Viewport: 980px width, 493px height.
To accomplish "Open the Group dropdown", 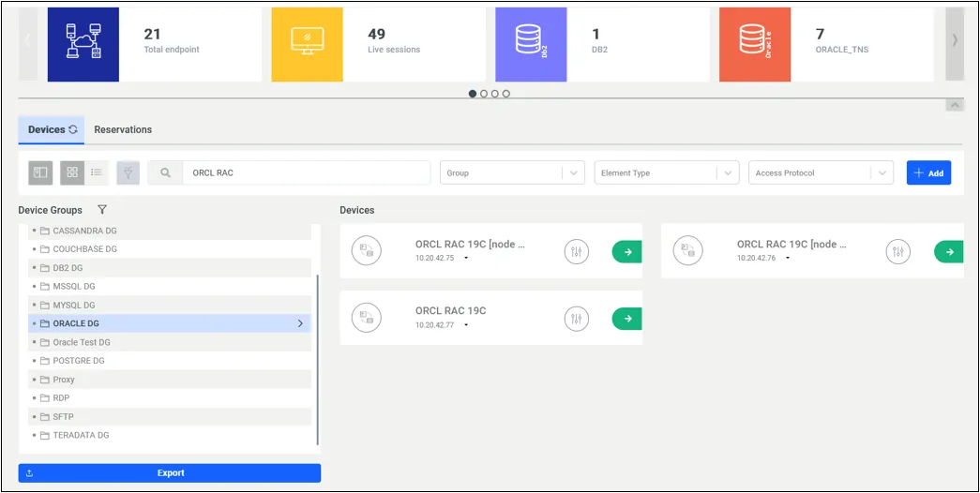I will [x=512, y=173].
